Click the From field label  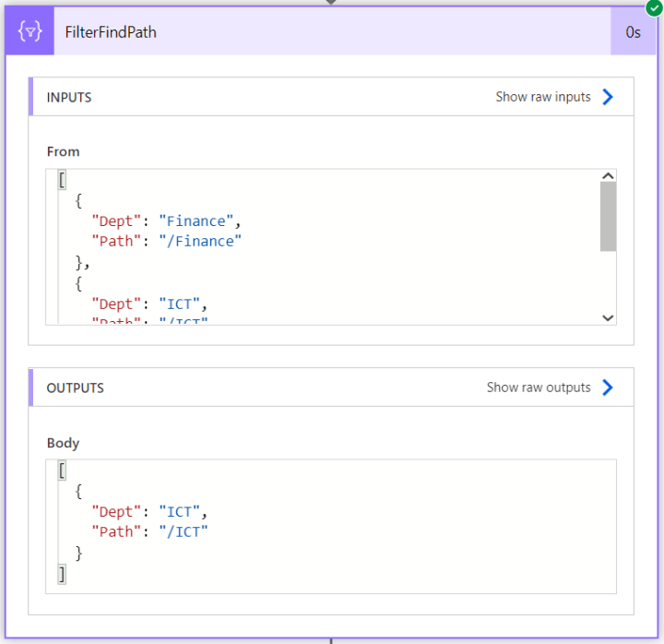click(x=63, y=151)
